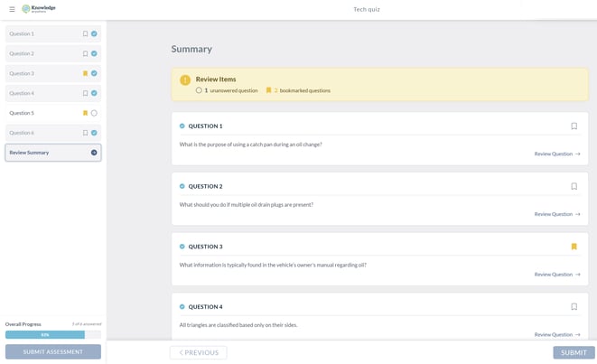Open Review Question link for Question 3
This screenshot has height=364, width=597.
[556, 275]
